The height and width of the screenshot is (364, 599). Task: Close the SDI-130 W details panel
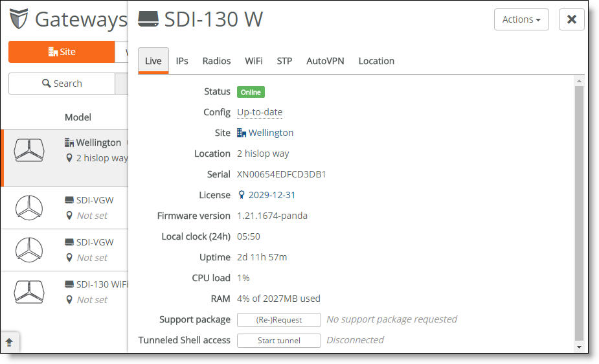[572, 19]
